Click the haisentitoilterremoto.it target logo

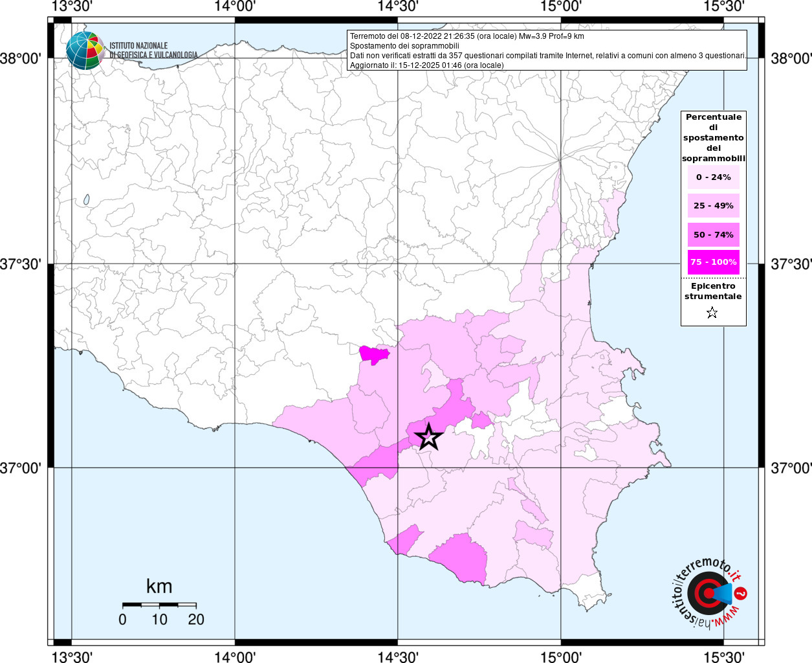point(707,593)
